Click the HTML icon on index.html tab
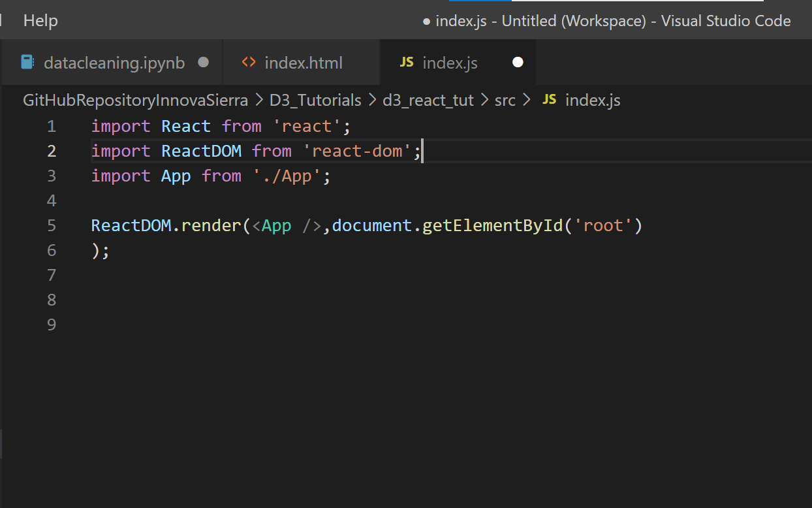Image resolution: width=812 pixels, height=508 pixels. tap(249, 62)
